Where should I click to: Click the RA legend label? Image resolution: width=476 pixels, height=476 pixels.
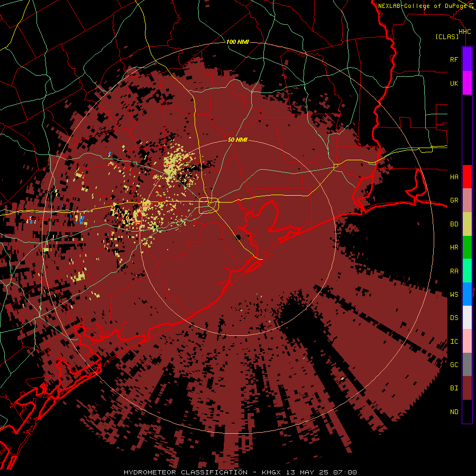tap(454, 271)
